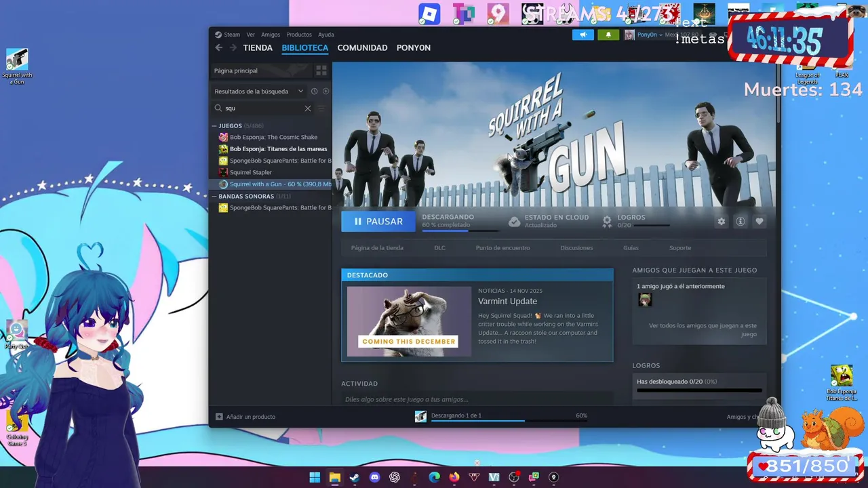The image size is (868, 488).
Task: Open the Soporte link
Action: pos(680,248)
